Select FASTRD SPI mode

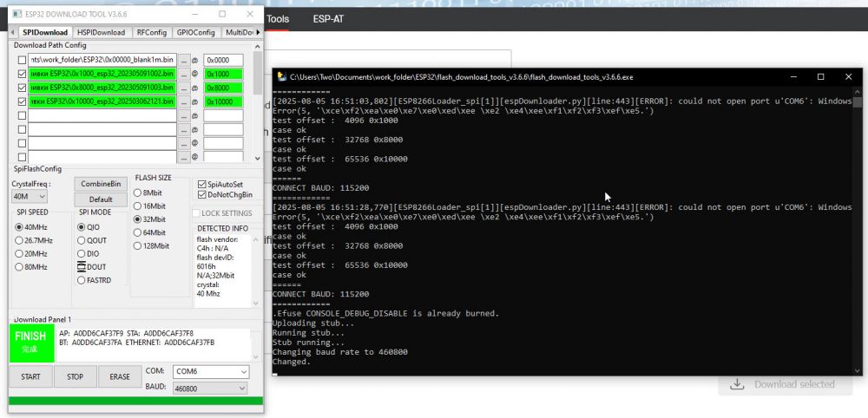point(82,280)
